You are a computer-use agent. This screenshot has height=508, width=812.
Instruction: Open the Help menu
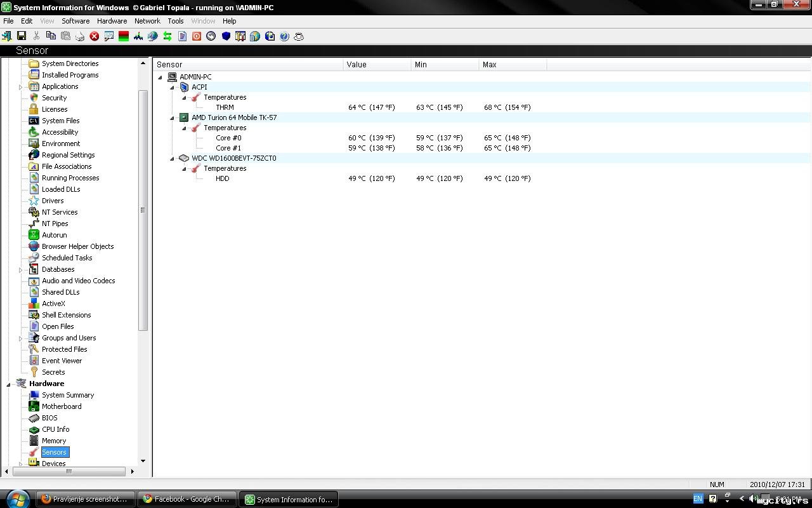pyautogui.click(x=229, y=21)
